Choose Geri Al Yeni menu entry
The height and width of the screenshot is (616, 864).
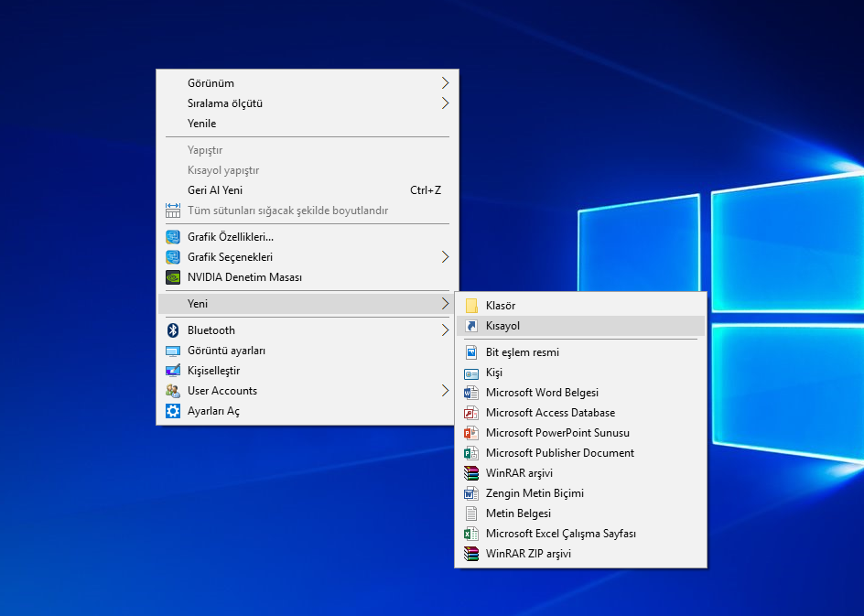pyautogui.click(x=308, y=190)
